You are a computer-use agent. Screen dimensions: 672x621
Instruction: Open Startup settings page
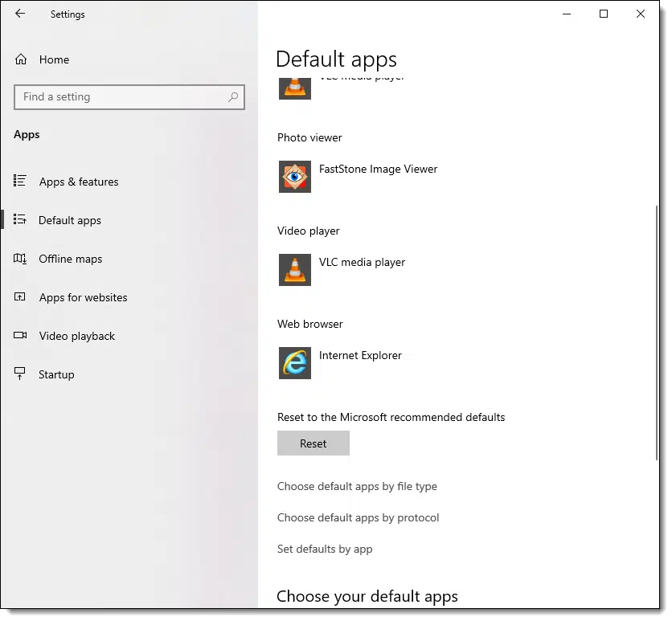click(56, 374)
